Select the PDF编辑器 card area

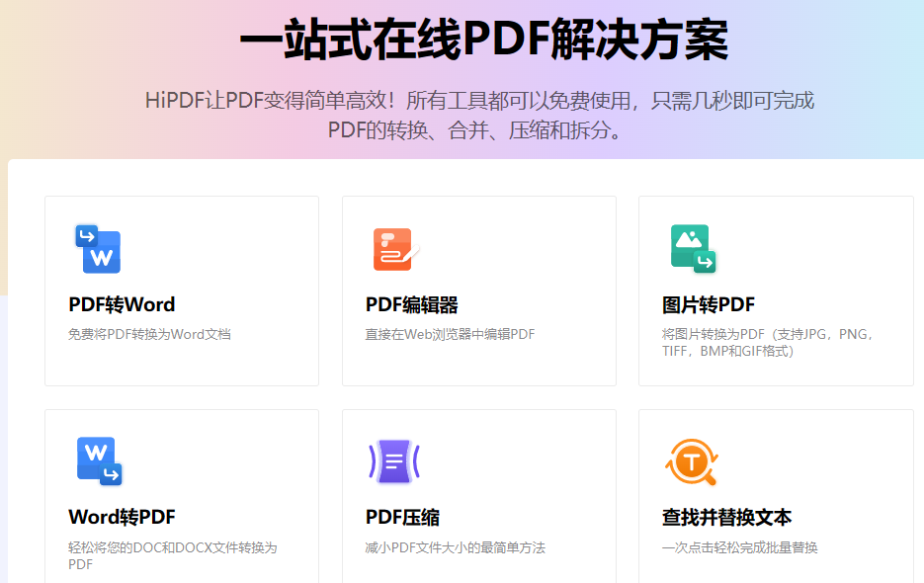[478, 290]
